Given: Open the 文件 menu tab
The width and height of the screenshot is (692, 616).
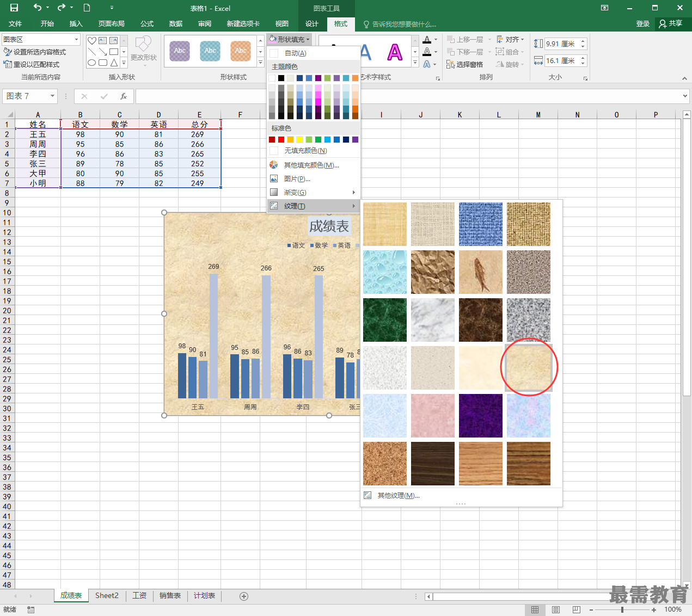Looking at the screenshot, I should tap(15, 24).
